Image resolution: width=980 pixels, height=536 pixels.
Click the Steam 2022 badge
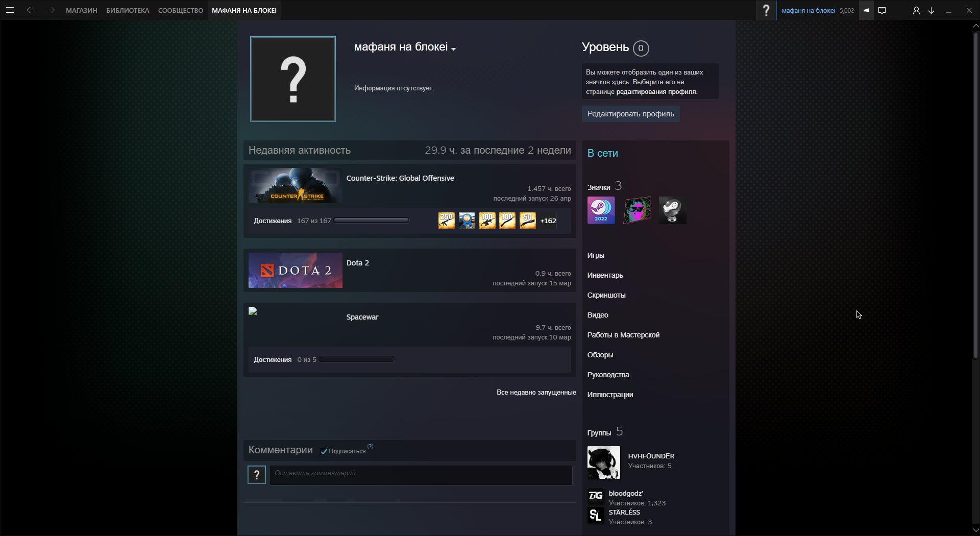pyautogui.click(x=601, y=210)
